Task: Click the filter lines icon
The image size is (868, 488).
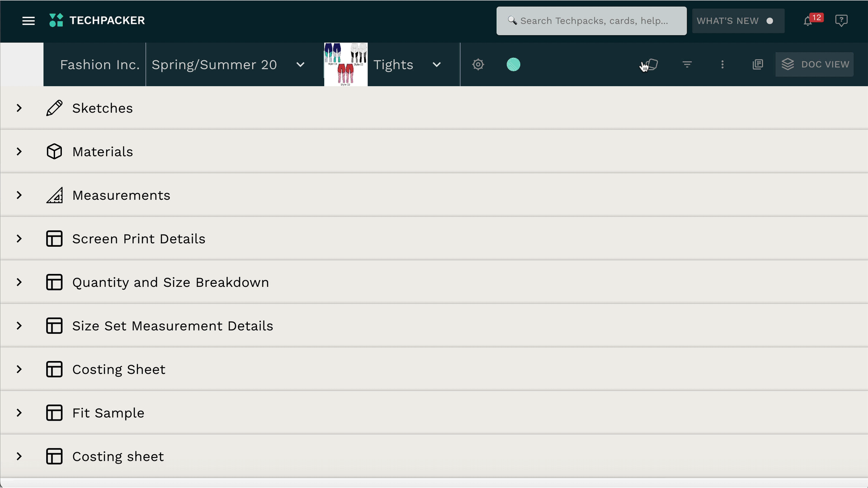Action: [687, 65]
